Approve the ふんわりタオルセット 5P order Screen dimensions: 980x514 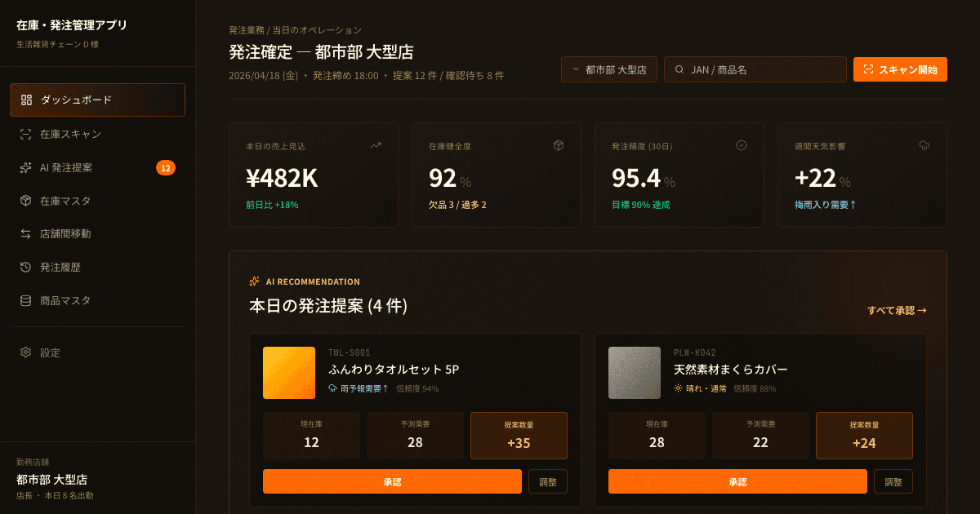(x=392, y=481)
